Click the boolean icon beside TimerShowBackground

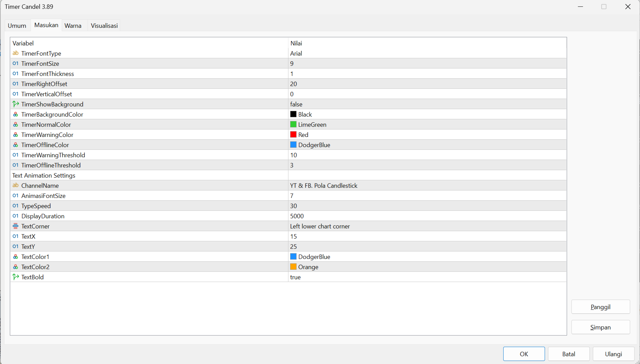click(x=15, y=104)
